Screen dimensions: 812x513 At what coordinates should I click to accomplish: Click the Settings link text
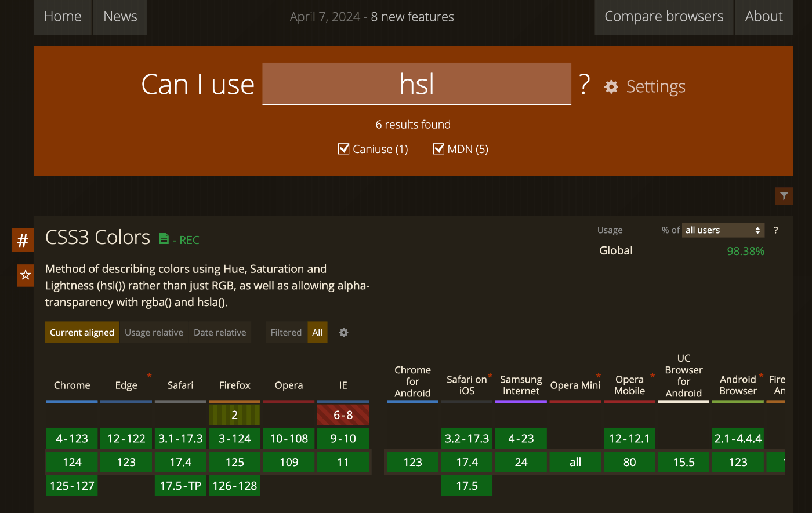[656, 87]
